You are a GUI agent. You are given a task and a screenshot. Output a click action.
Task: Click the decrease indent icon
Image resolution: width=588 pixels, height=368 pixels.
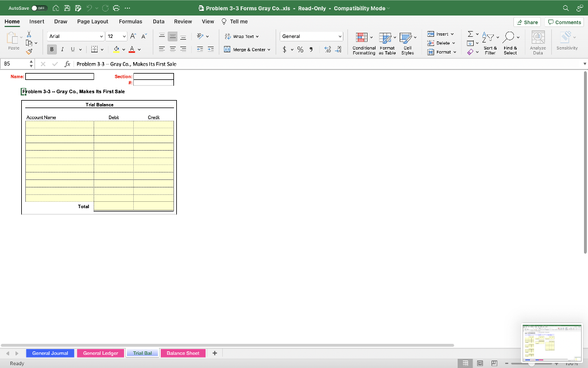coord(200,49)
